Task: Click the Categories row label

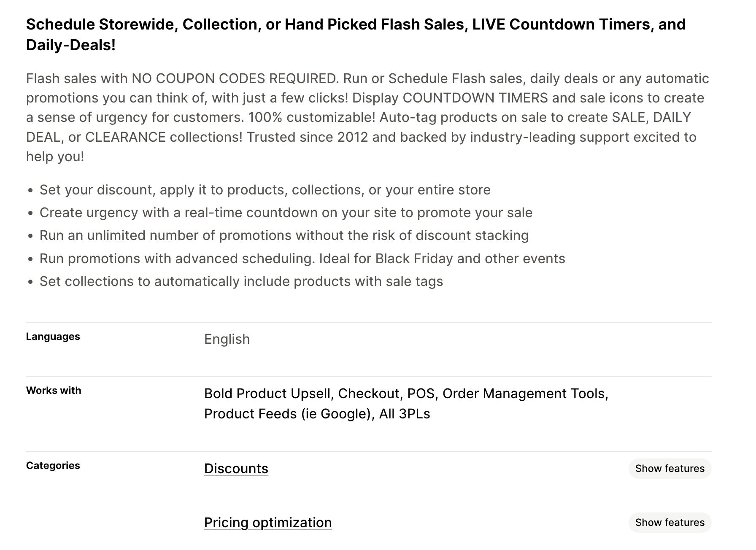Action: click(x=53, y=466)
